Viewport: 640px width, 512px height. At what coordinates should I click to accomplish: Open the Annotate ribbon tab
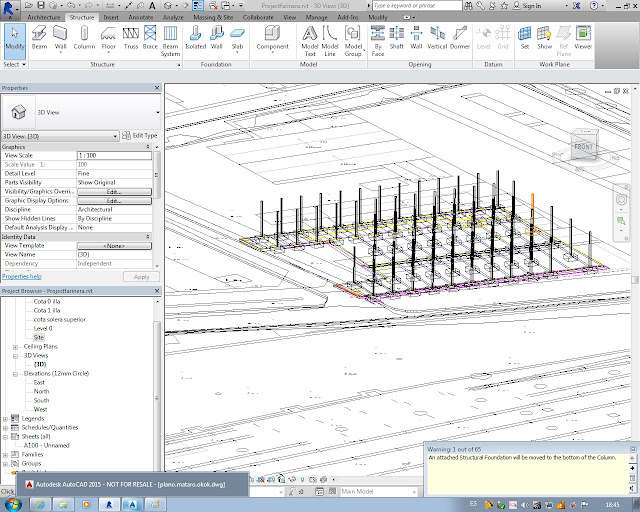click(141, 18)
